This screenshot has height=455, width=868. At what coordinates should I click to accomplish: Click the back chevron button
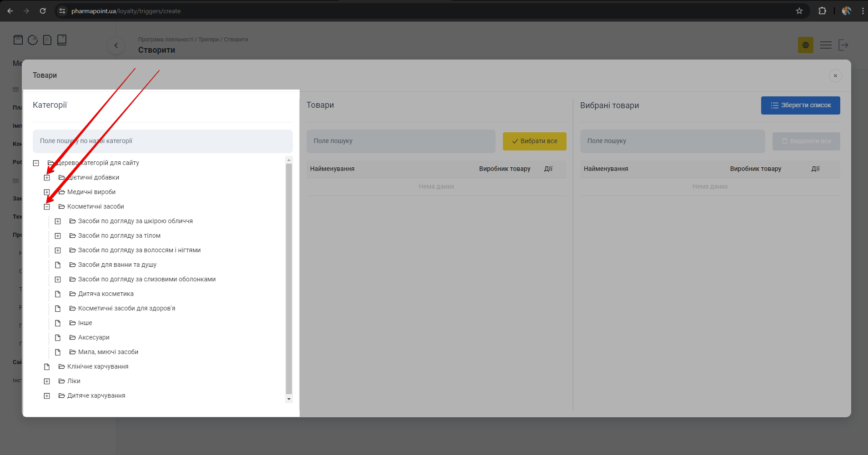[116, 45]
